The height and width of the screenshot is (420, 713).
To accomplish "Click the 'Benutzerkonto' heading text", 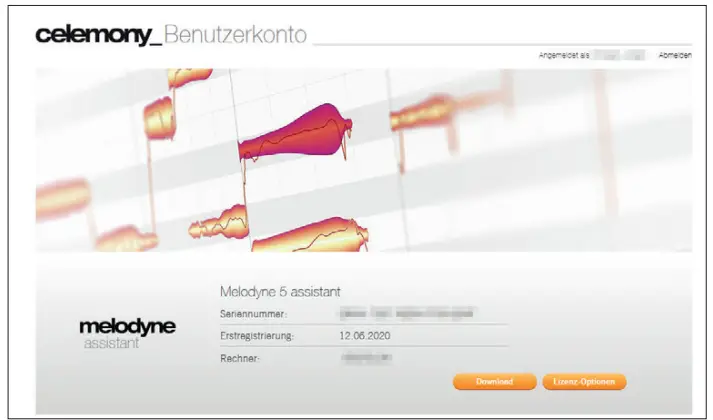I will tap(236, 35).
